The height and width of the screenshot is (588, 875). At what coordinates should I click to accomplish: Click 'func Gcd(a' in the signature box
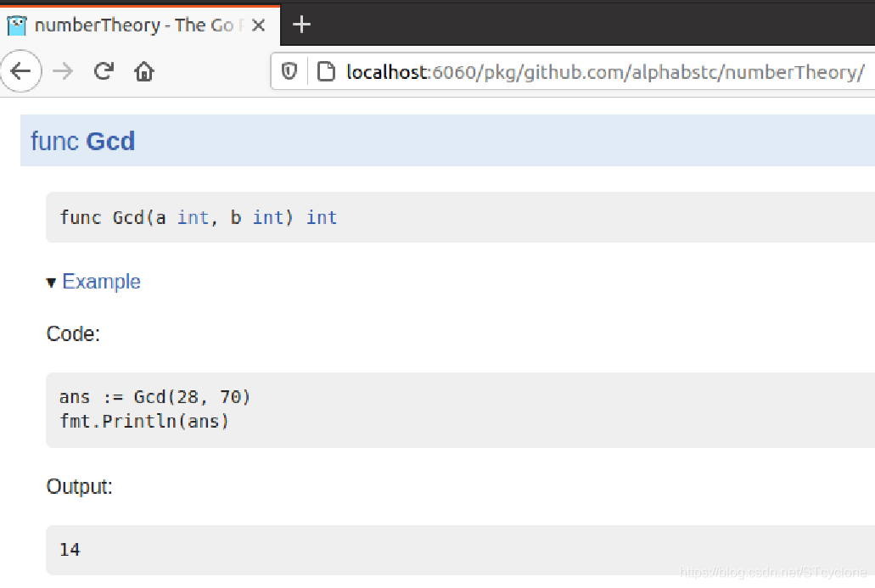pos(113,217)
